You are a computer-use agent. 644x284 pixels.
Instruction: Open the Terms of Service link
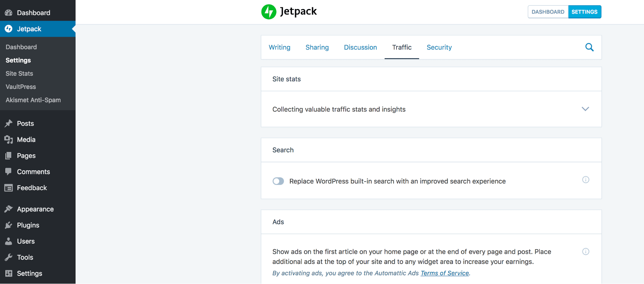click(x=445, y=273)
